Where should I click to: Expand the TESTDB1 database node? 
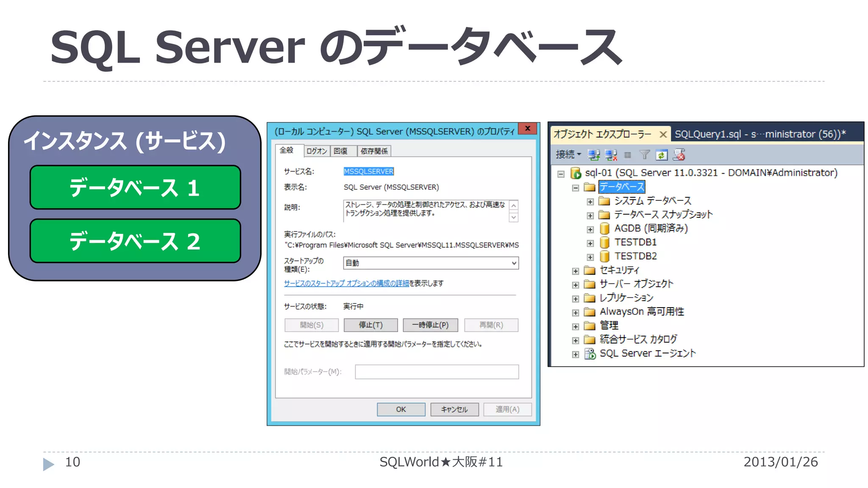click(x=590, y=243)
